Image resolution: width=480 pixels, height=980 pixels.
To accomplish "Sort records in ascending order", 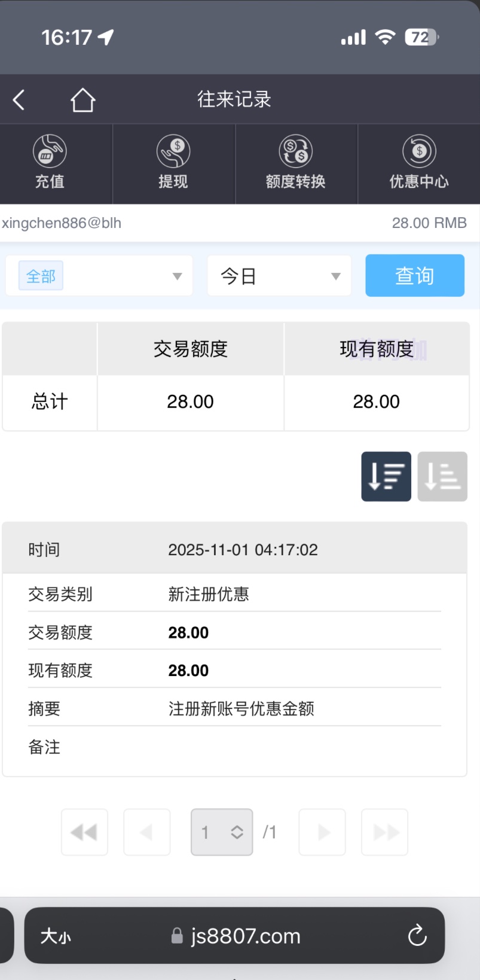I will [442, 476].
